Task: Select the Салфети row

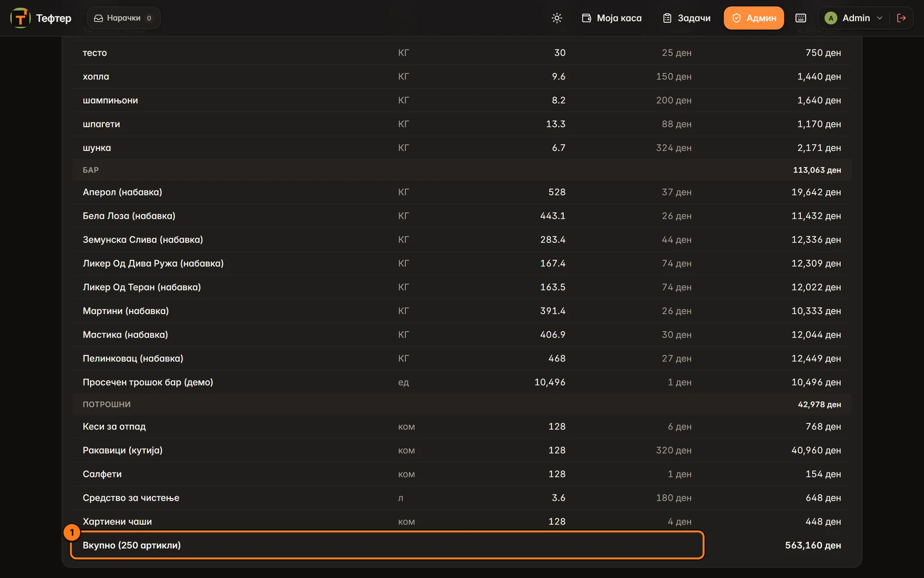Action: (462, 474)
